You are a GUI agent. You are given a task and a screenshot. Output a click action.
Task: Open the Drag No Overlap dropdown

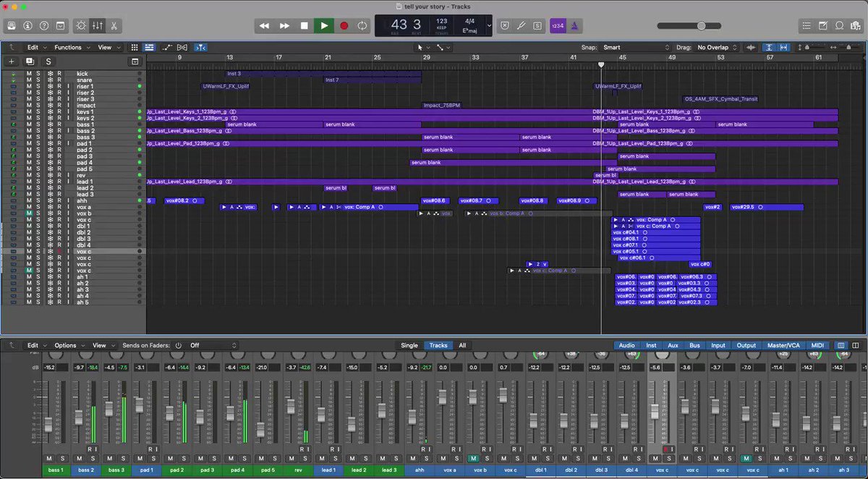717,47
